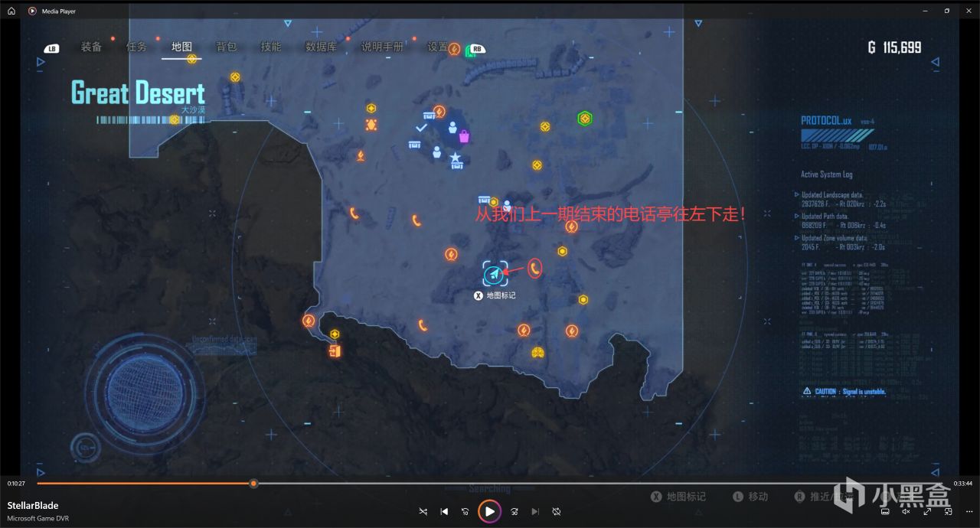The width and height of the screenshot is (980, 528).
Task: Jump to the next track
Action: point(535,511)
